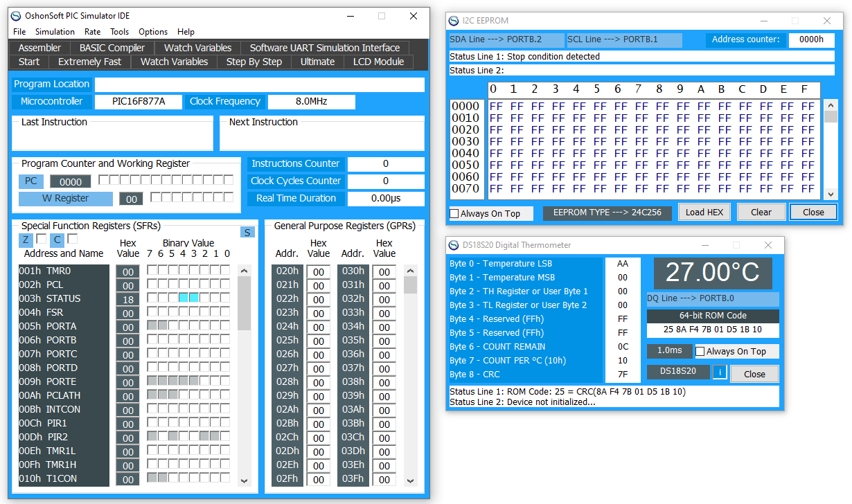Click the 27.00°C temperature display
852x504 pixels.
tap(712, 273)
